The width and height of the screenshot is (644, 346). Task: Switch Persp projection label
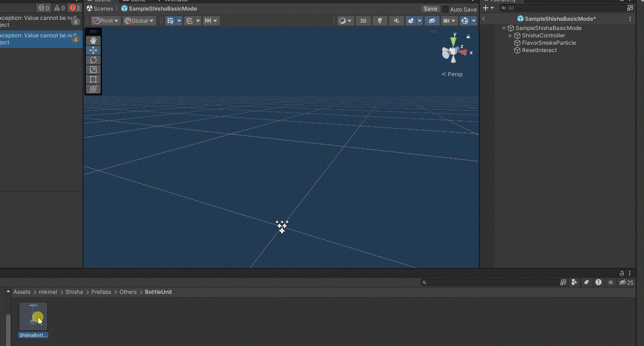[452, 74]
